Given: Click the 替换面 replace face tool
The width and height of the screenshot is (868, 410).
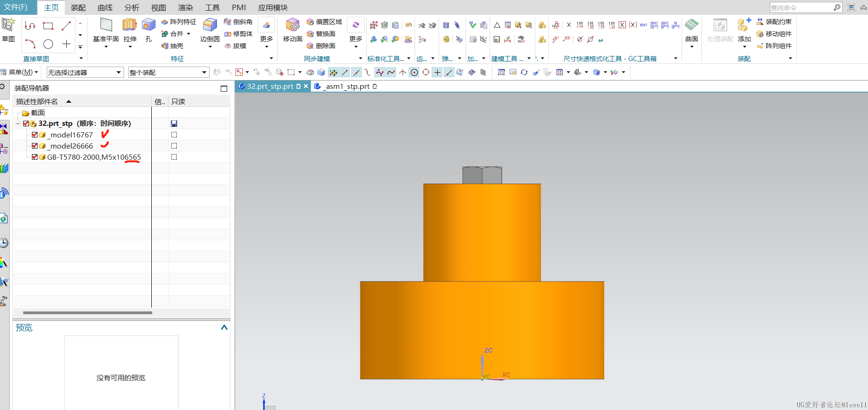Looking at the screenshot, I should click(x=321, y=34).
